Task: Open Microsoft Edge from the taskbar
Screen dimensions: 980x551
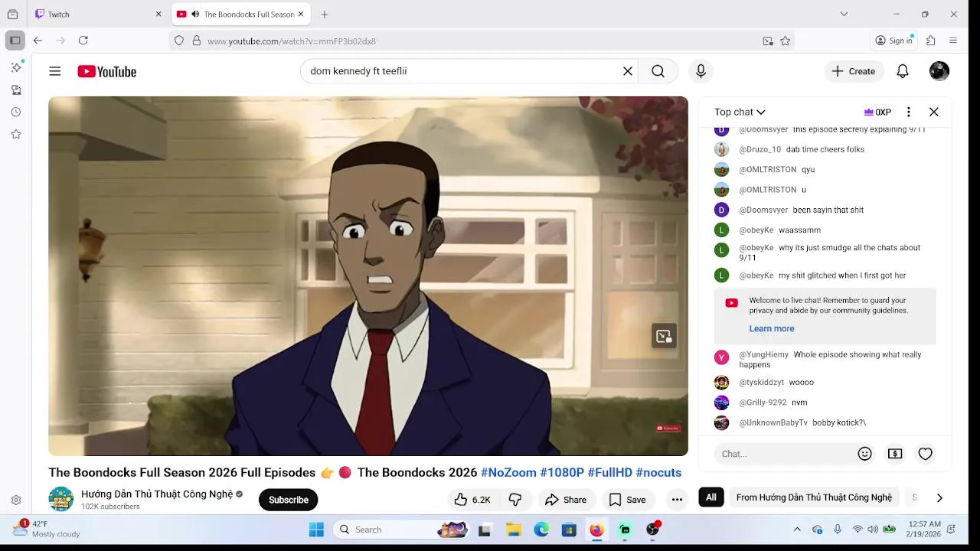Action: tap(541, 530)
